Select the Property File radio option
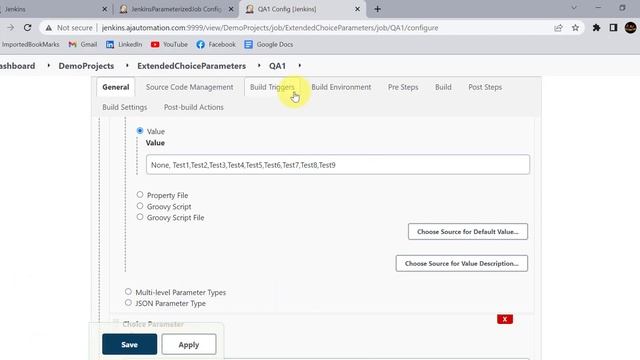 tap(140, 195)
